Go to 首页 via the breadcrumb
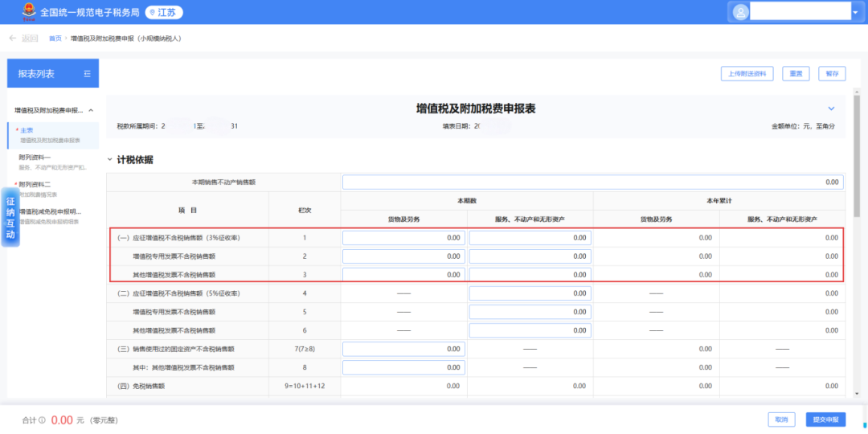Screen dimensions: 868x434 55,38
